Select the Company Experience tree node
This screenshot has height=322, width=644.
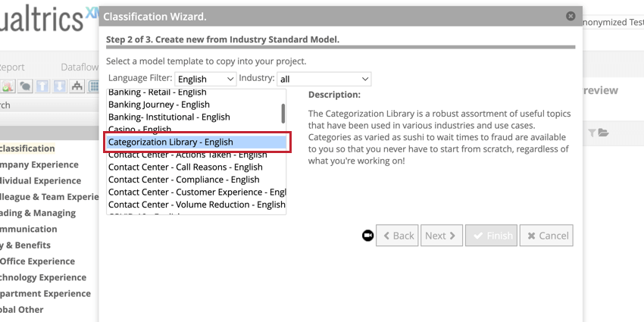click(x=39, y=164)
